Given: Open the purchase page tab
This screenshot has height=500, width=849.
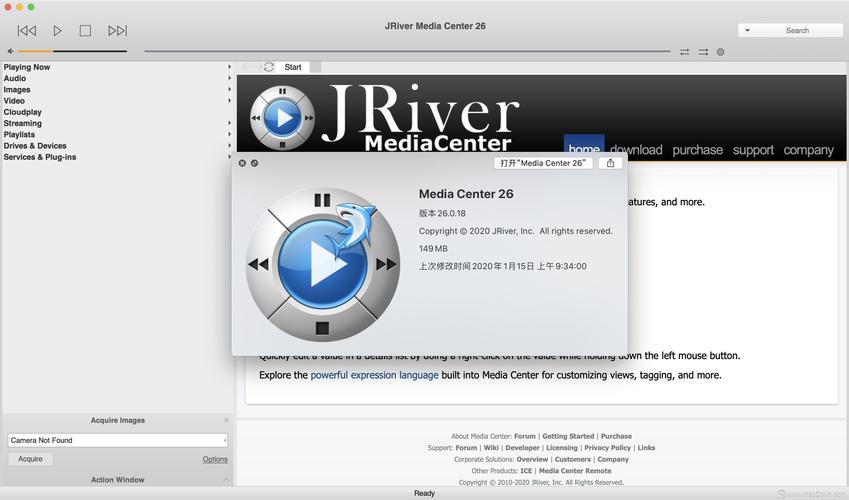Looking at the screenshot, I should (697, 150).
